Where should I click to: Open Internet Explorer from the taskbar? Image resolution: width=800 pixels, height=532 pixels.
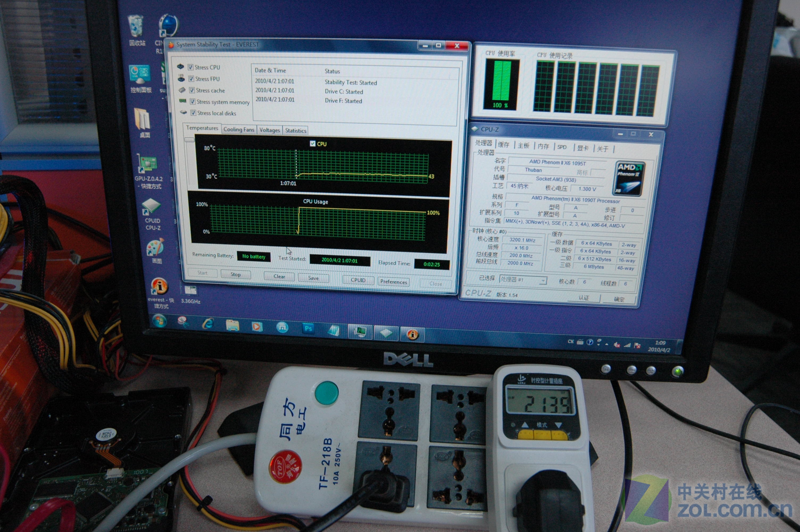207,323
